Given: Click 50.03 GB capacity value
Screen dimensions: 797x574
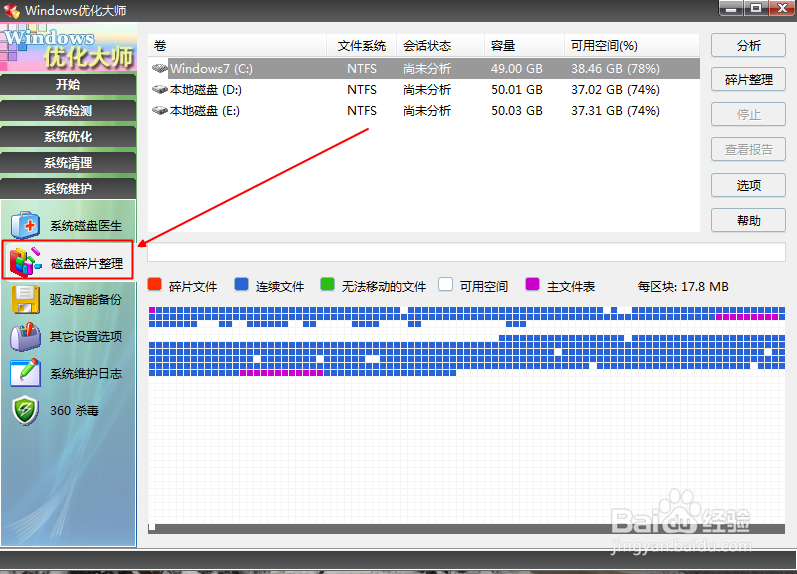Looking at the screenshot, I should (x=517, y=111).
